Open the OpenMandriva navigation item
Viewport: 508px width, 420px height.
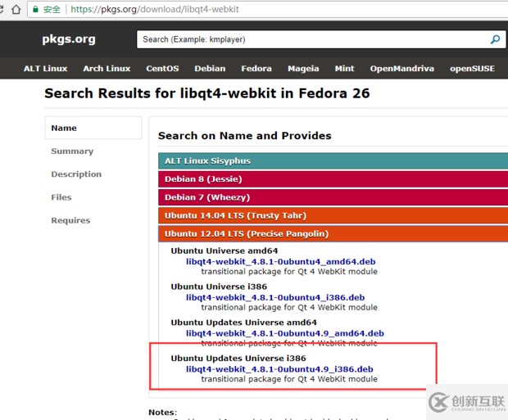click(x=402, y=69)
